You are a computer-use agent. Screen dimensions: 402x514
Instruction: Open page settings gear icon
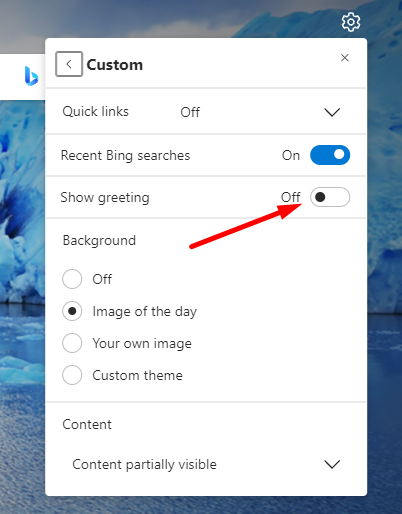[351, 22]
